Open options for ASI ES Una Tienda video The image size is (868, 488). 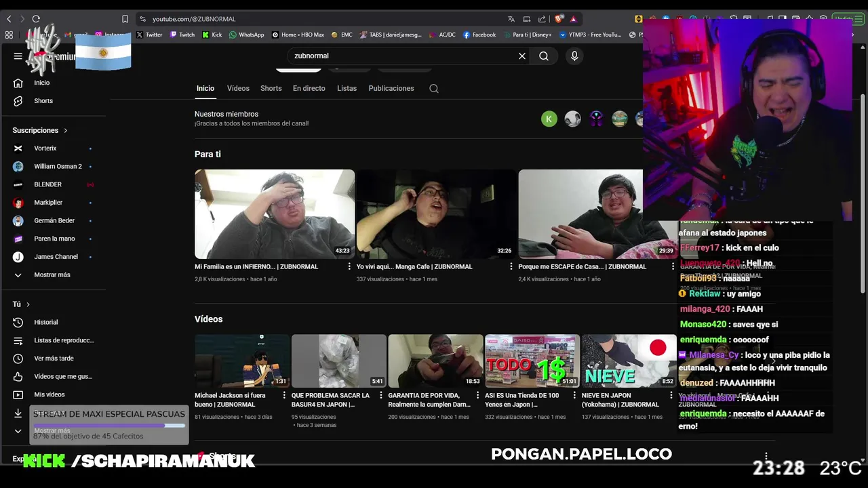coord(574,395)
